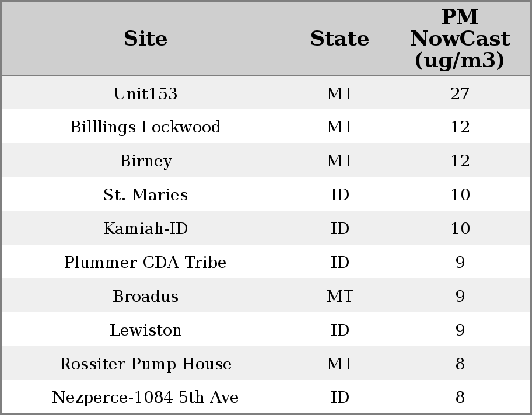Click the Broadus site name
Screen dimensions: 532x415
click(x=145, y=297)
